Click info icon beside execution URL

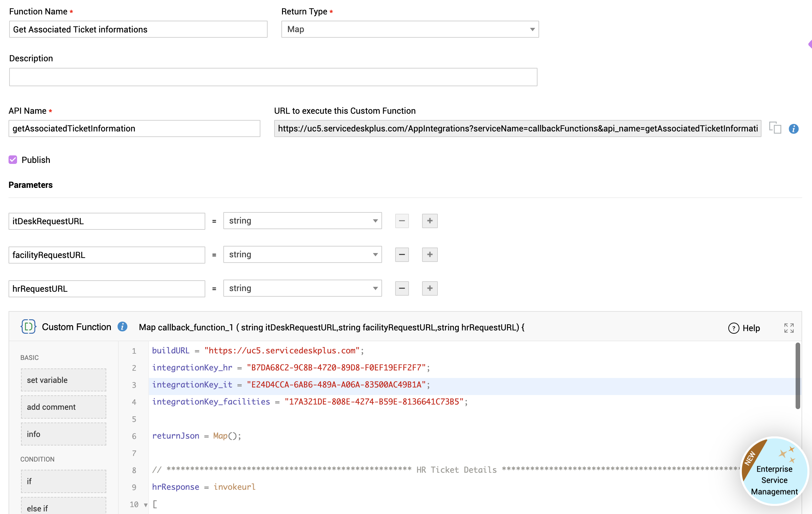pyautogui.click(x=793, y=129)
